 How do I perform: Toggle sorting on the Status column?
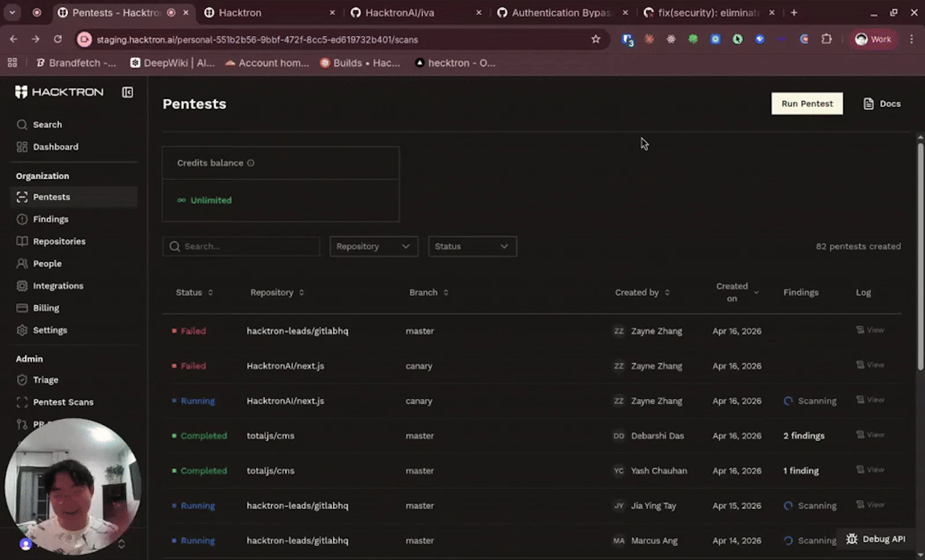click(x=210, y=292)
